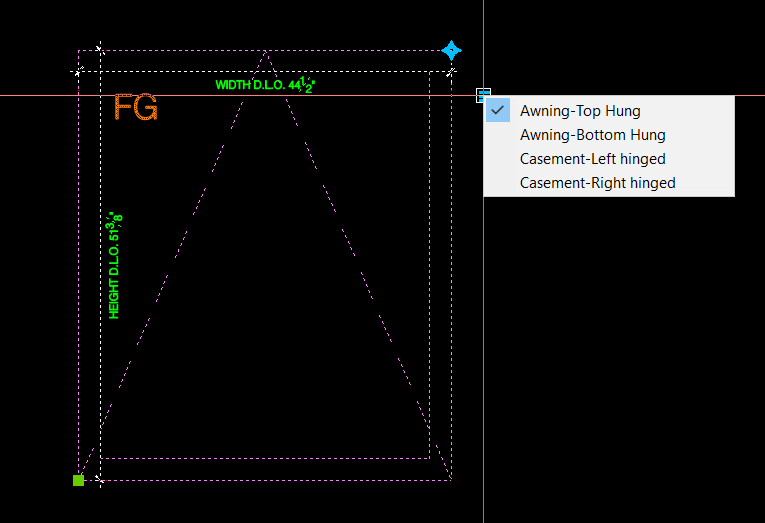Screen dimensions: 765x523
Task: Click the green square grip
Action: 78,481
